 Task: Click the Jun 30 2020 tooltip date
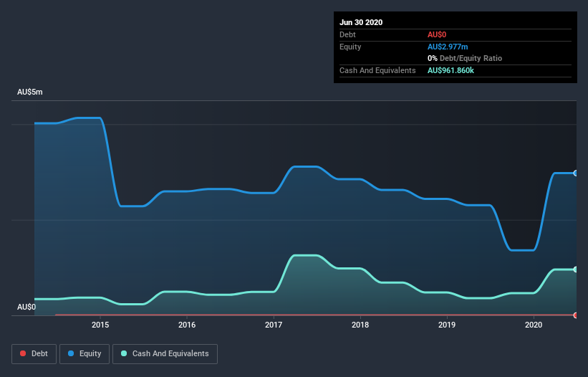pos(361,22)
